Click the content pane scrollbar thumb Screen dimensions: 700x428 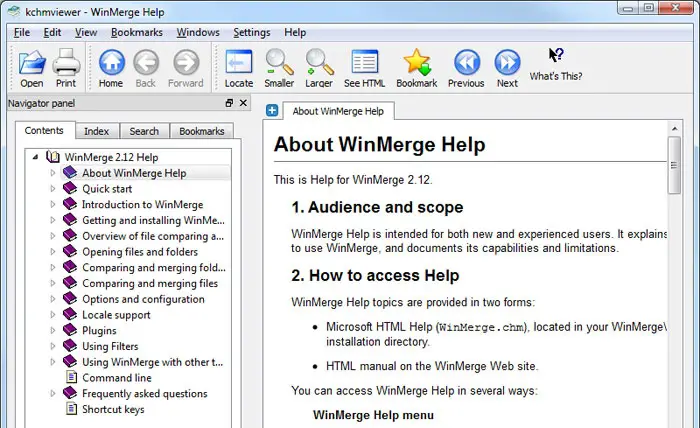pyautogui.click(x=674, y=165)
